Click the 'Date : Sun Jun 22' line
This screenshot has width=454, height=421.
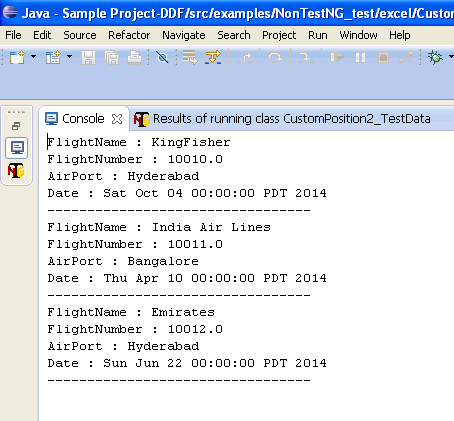click(x=187, y=363)
